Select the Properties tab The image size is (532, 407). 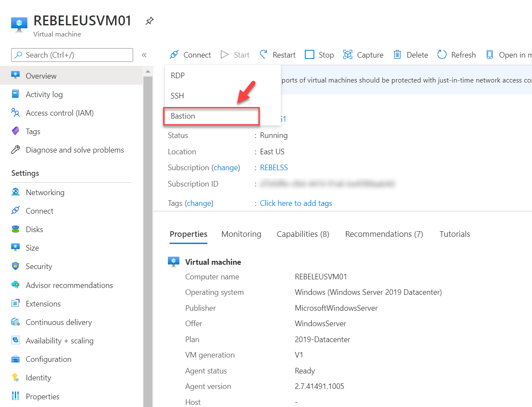click(x=188, y=234)
